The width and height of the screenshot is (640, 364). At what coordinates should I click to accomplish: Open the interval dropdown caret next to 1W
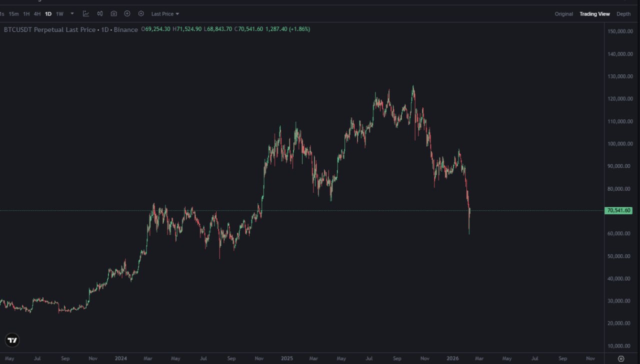[72, 13]
